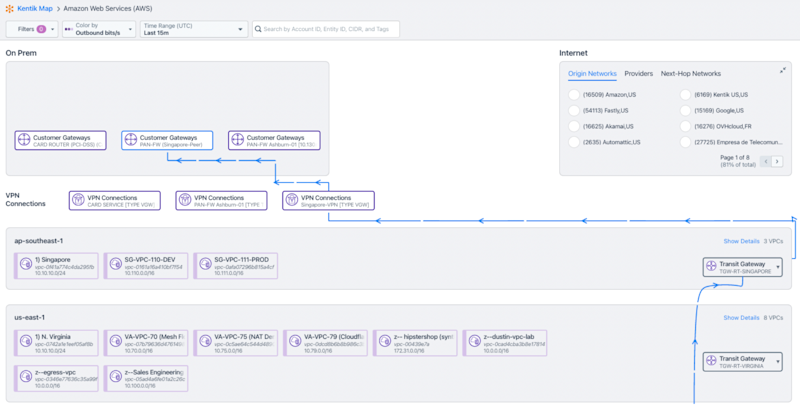The width and height of the screenshot is (800, 410).
Task: Click the SG-VPC-111-PROD VPC icon
Action: [x=205, y=264]
